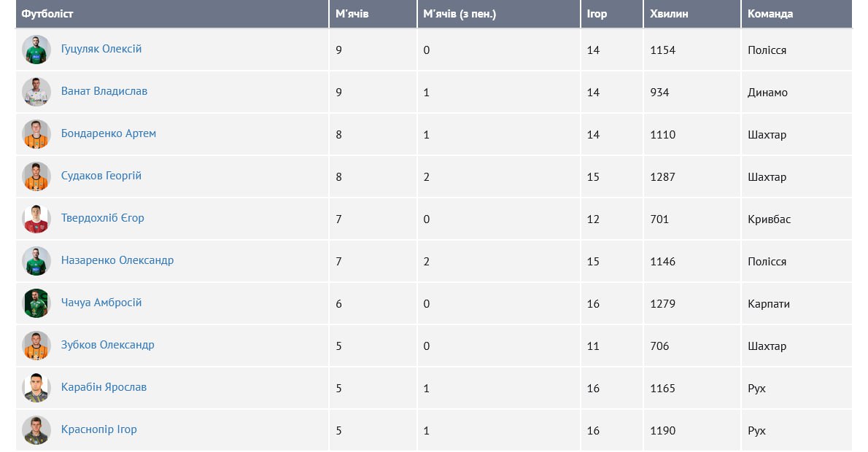Sort table by М'ячів column header
The image size is (868, 452).
tap(352, 14)
